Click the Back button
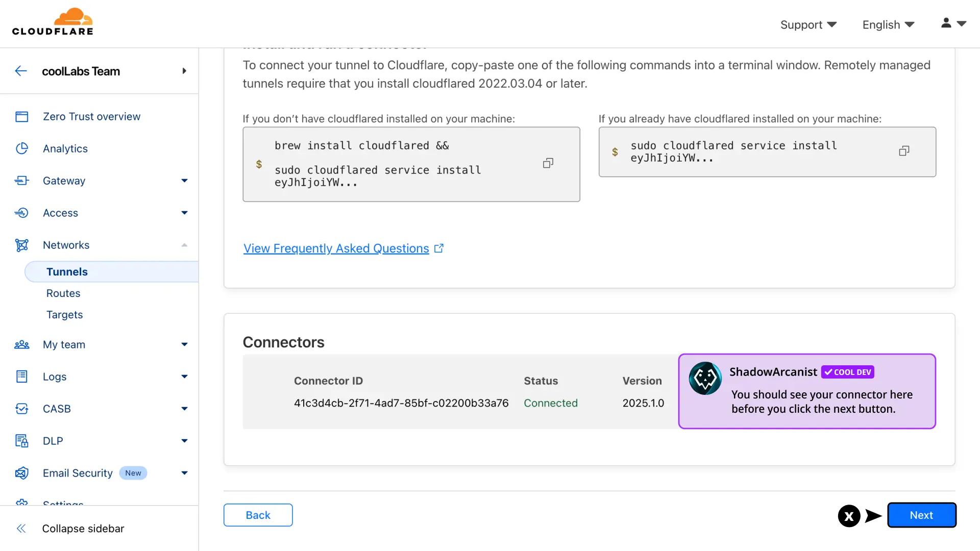The width and height of the screenshot is (980, 551). [258, 515]
